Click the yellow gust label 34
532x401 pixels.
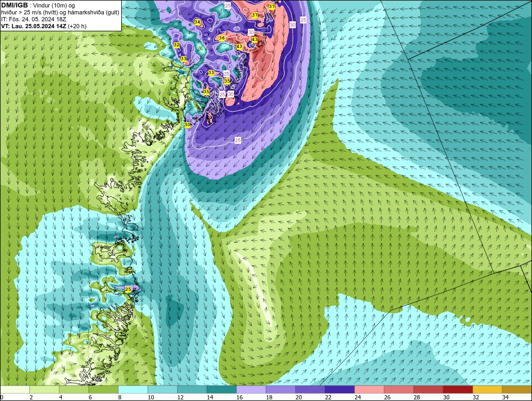coord(197,22)
